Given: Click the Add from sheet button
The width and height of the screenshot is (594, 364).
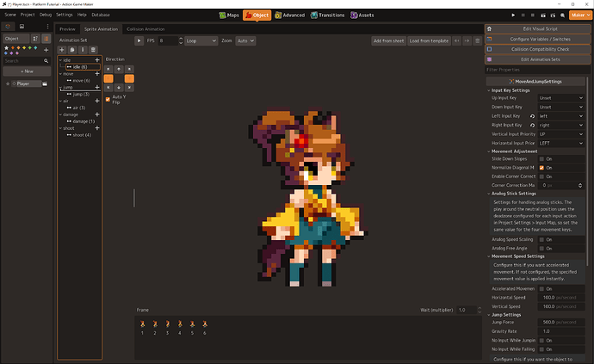Looking at the screenshot, I should tap(388, 40).
